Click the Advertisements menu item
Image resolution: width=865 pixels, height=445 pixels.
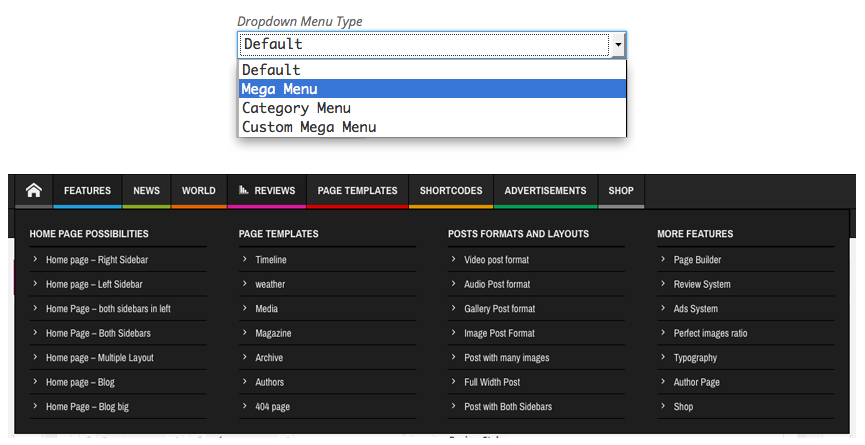pos(545,191)
